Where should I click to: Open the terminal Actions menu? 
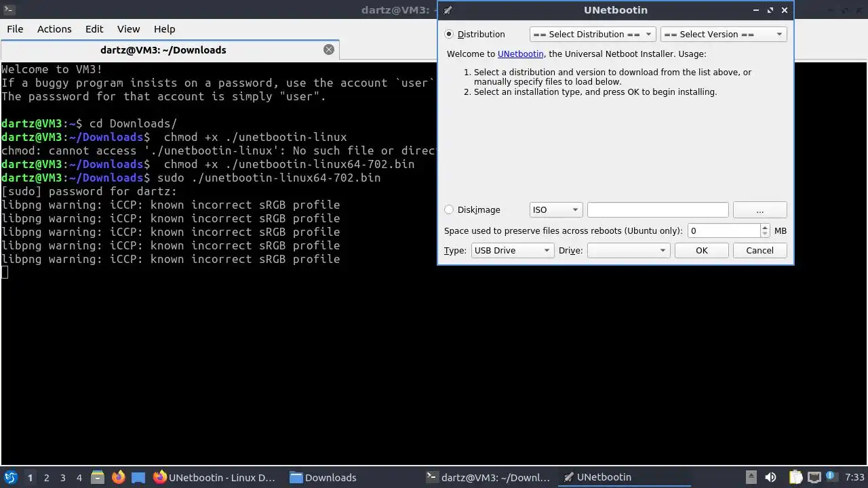click(54, 29)
